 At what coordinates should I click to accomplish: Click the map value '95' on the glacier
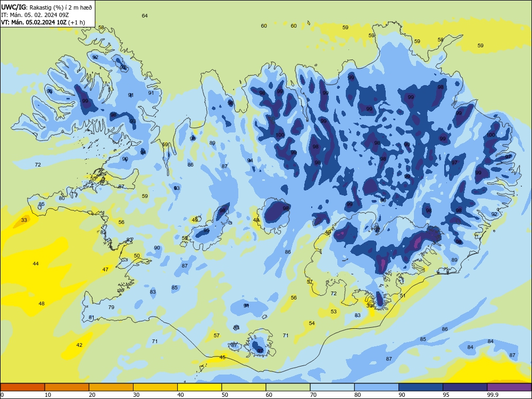(x=206, y=230)
